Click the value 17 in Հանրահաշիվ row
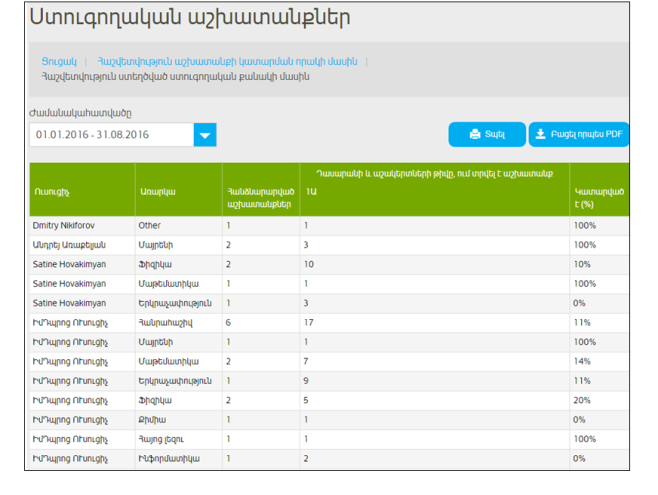 308,323
